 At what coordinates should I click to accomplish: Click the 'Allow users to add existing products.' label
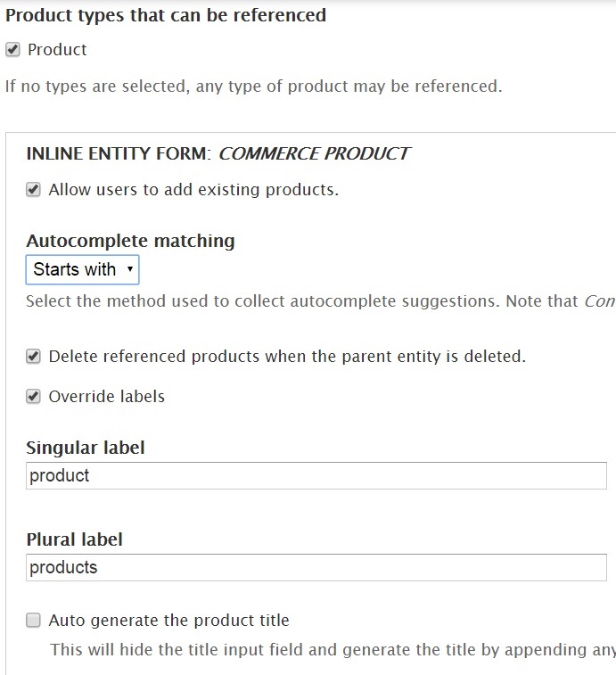193,190
